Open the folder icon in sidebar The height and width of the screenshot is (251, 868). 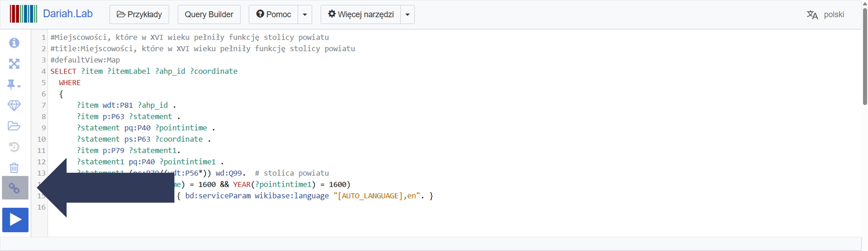tap(14, 126)
